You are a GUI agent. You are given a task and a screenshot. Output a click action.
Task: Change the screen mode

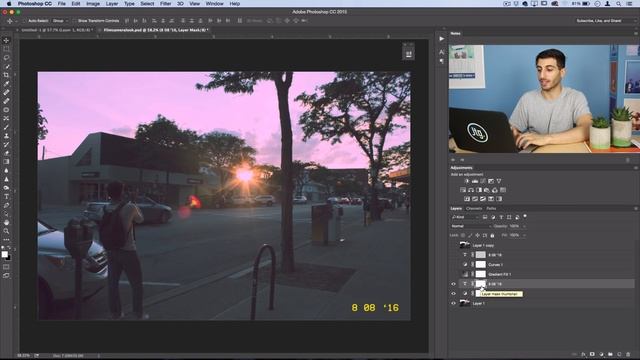[x=6, y=276]
